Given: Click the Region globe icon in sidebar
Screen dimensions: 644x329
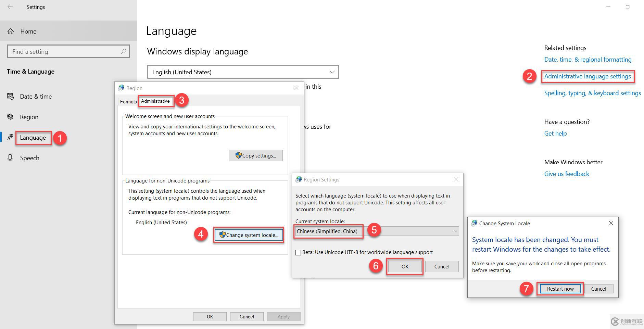Looking at the screenshot, I should (11, 117).
